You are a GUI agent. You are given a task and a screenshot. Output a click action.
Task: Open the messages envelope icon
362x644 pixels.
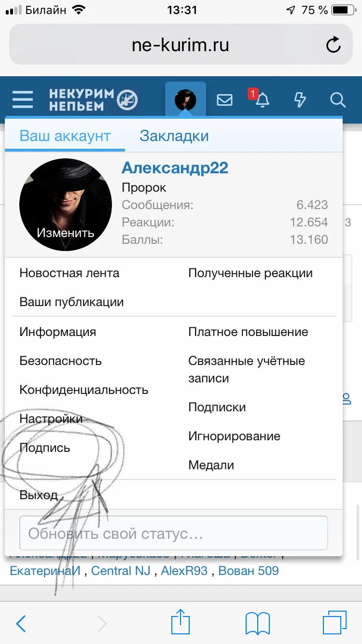224,100
